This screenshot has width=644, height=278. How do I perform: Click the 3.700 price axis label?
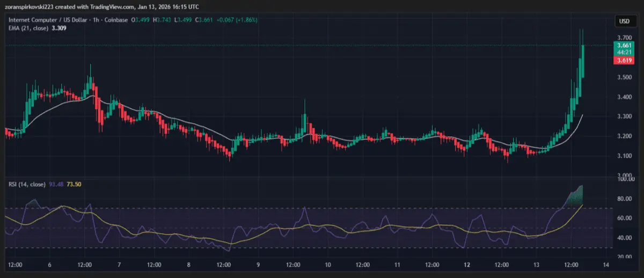click(x=624, y=38)
